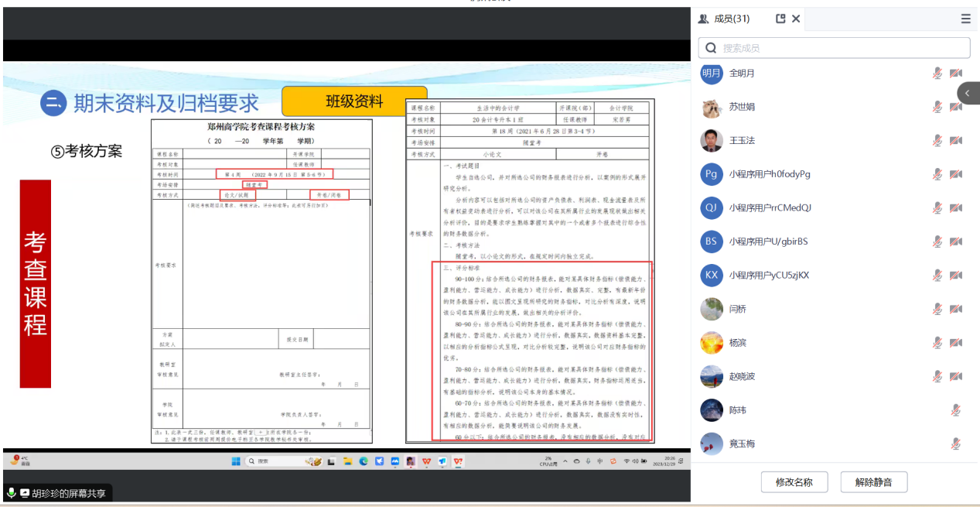The height and width of the screenshot is (507, 980).
Task: Collapse the side panel with the arrow handle
Action: tap(968, 93)
